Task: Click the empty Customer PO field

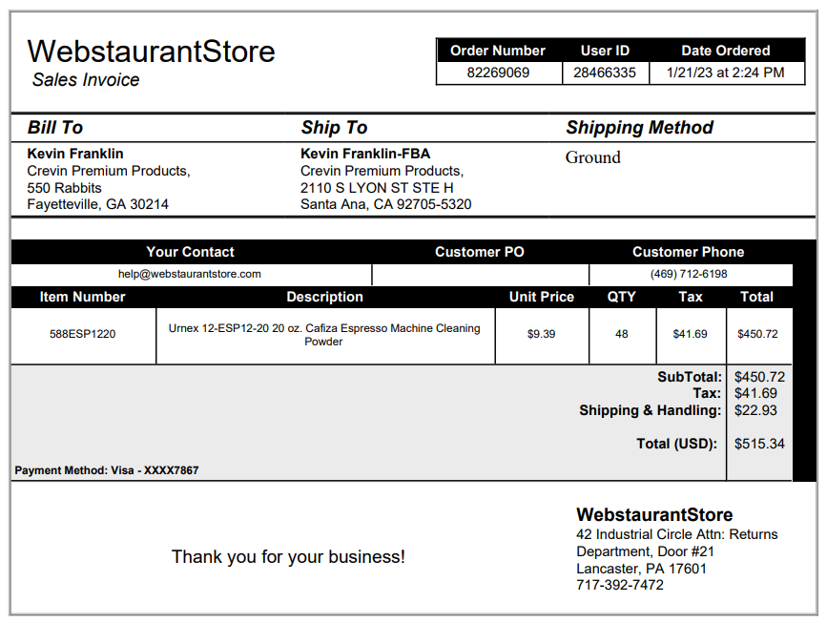Action: coord(480,274)
